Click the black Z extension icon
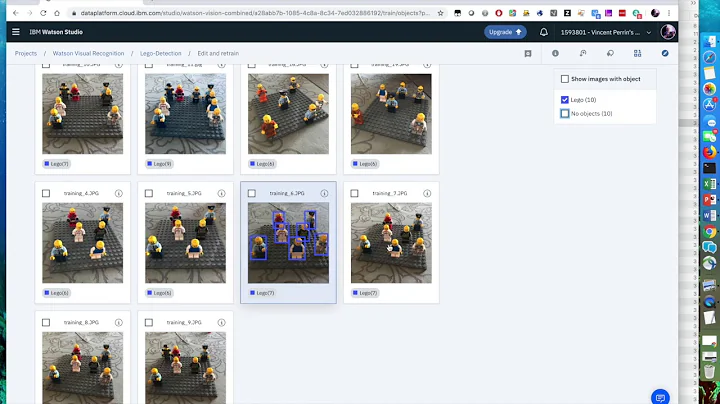 click(x=568, y=13)
